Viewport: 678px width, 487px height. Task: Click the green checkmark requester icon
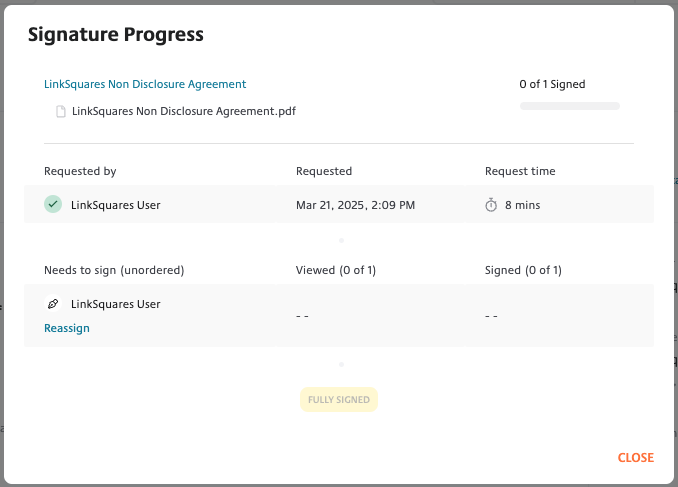click(53, 204)
